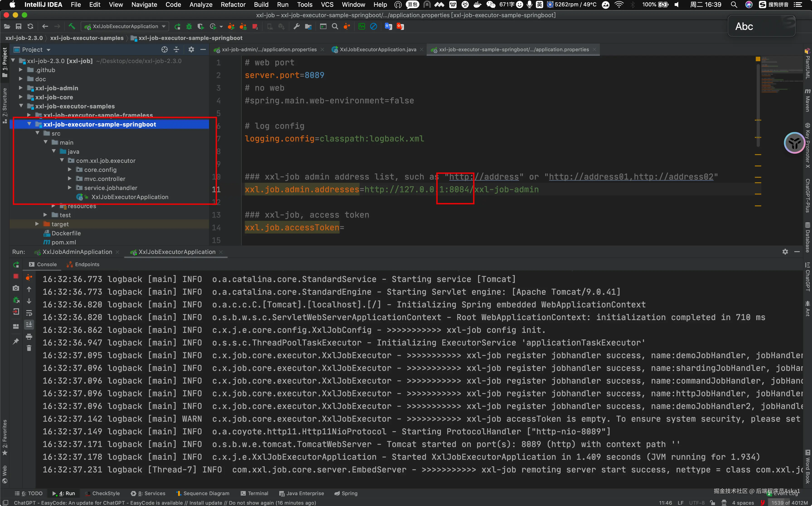The width and height of the screenshot is (812, 506).
Task: Open the Services tool window button
Action: pos(148,493)
